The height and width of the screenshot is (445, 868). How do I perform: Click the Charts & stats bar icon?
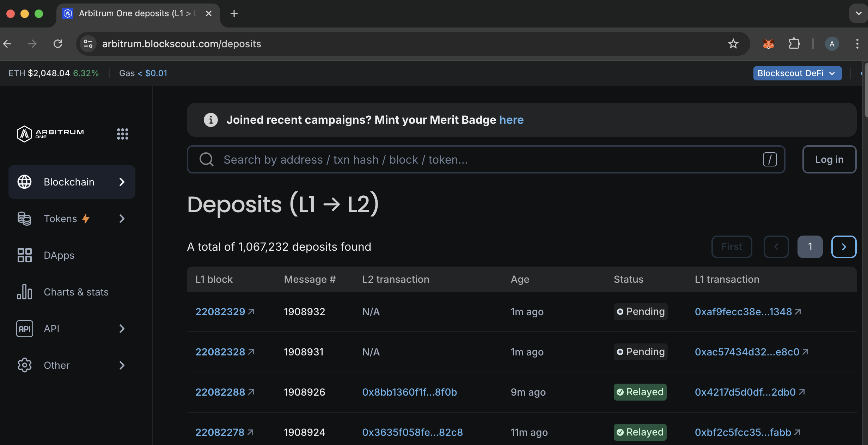pos(24,292)
